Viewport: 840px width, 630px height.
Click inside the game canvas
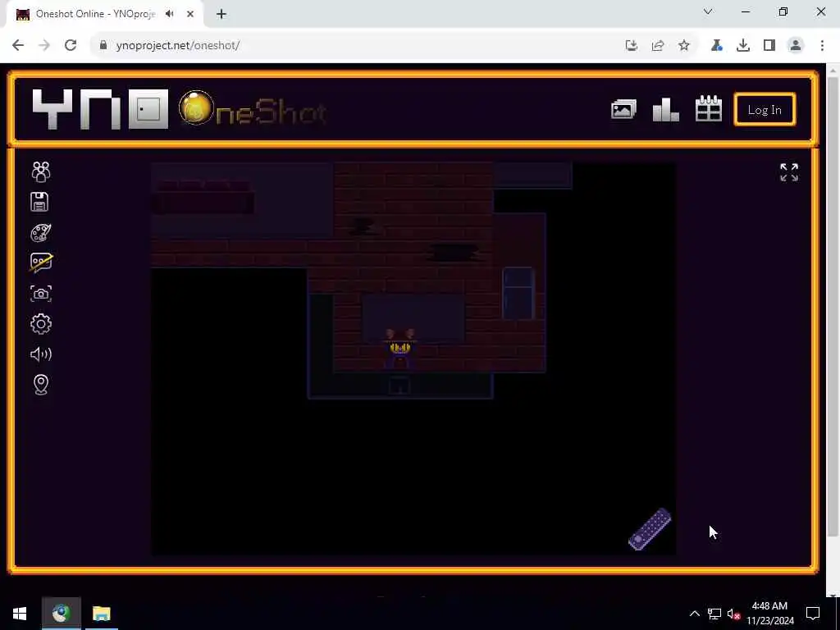pyautogui.click(x=413, y=358)
